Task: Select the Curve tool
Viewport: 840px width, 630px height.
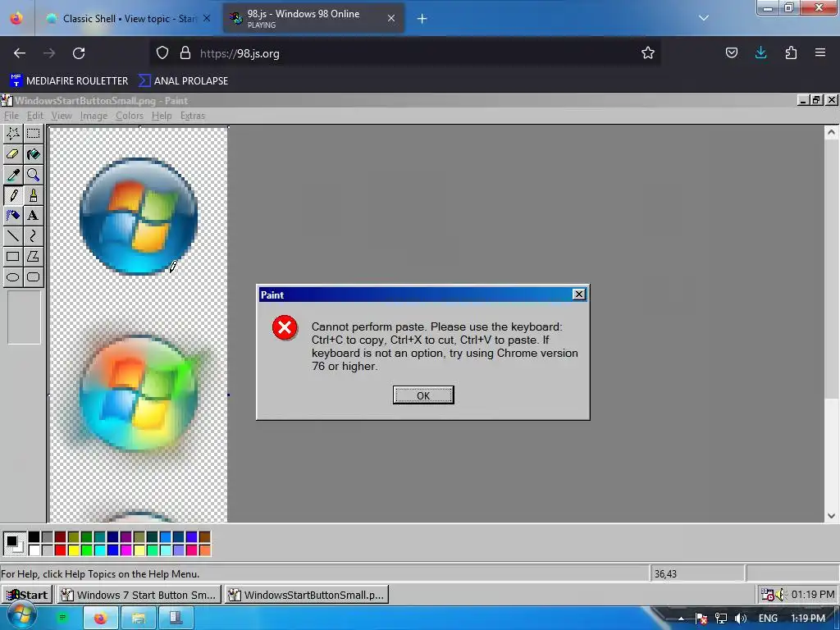Action: (33, 235)
